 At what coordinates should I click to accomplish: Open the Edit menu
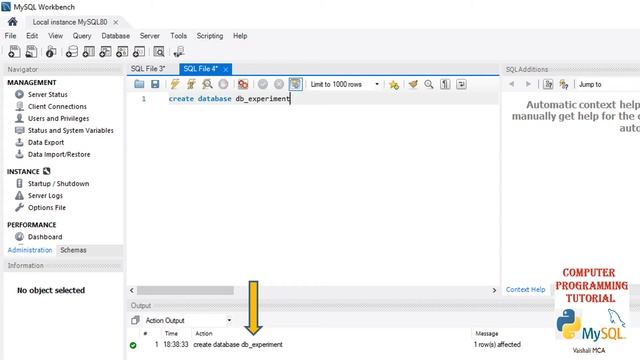(32, 36)
